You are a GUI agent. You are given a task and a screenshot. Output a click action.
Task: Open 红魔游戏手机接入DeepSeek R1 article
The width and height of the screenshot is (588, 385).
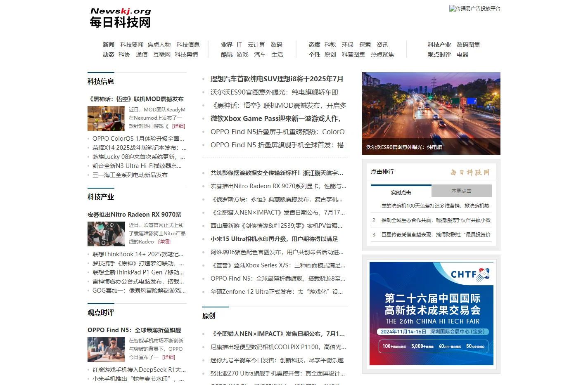(139, 370)
